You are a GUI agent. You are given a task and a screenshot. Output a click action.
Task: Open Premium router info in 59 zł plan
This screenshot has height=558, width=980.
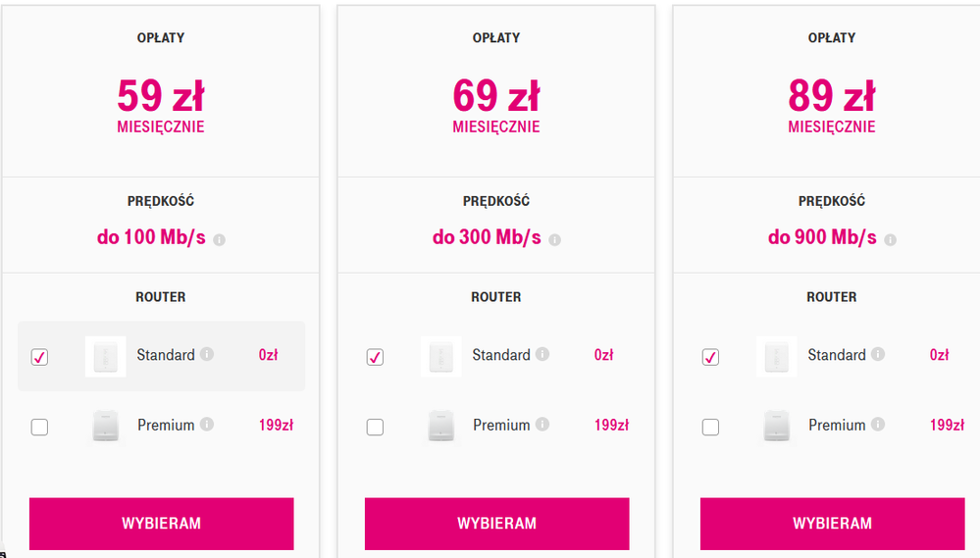(x=207, y=425)
